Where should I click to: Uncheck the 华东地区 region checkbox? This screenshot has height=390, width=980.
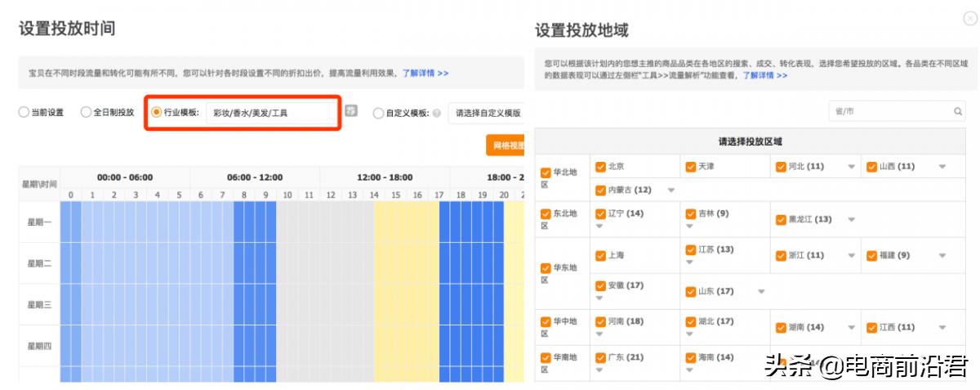546,267
